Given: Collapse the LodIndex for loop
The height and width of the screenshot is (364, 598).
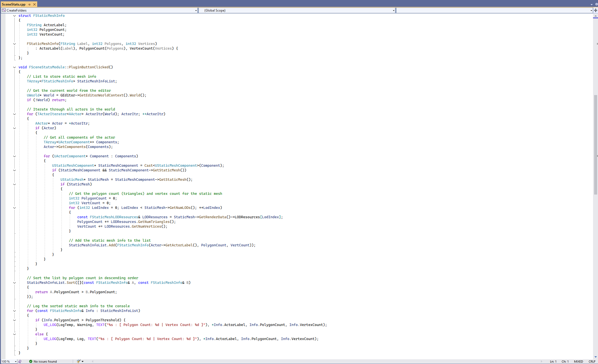Looking at the screenshot, I should [x=15, y=208].
